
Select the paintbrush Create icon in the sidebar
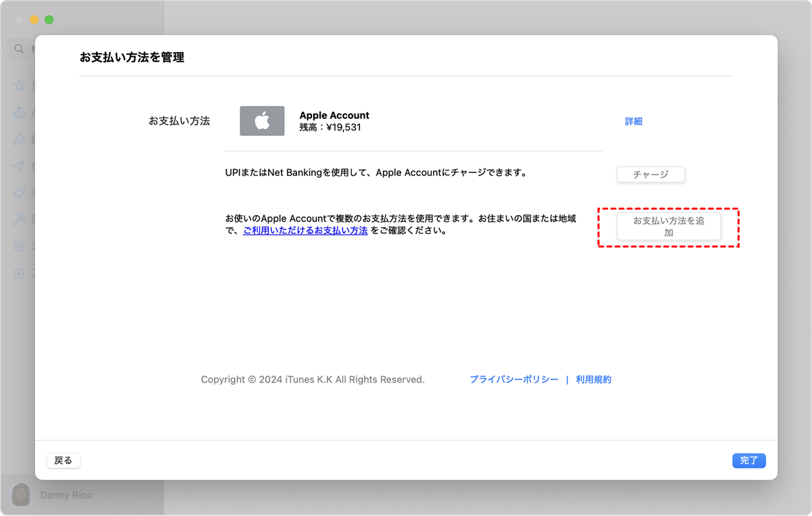tap(19, 139)
